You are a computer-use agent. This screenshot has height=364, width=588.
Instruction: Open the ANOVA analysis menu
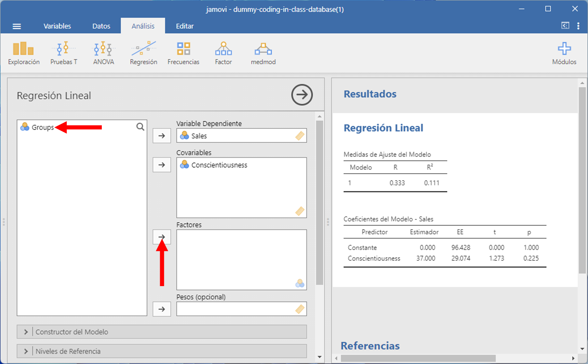[104, 53]
